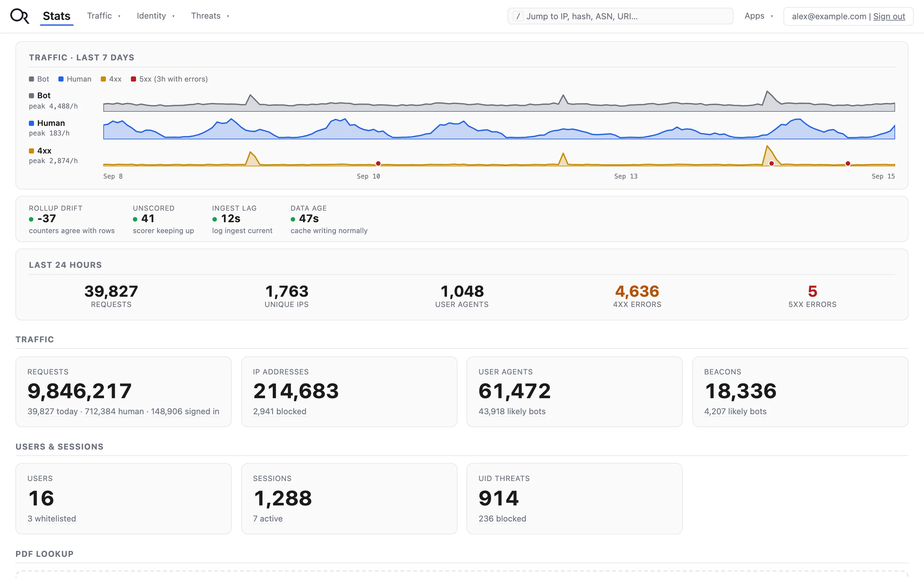Open the Requests 9,846,217 card

coord(123,392)
